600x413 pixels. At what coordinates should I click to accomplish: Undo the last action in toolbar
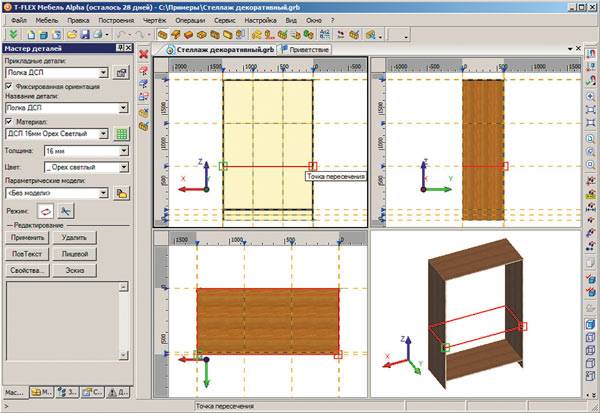(x=122, y=35)
